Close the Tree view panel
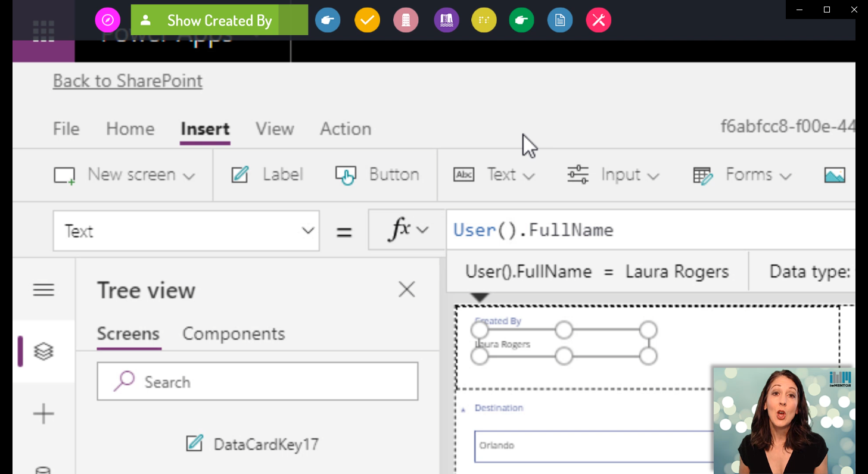Screen dimensions: 868x474 click(x=407, y=290)
